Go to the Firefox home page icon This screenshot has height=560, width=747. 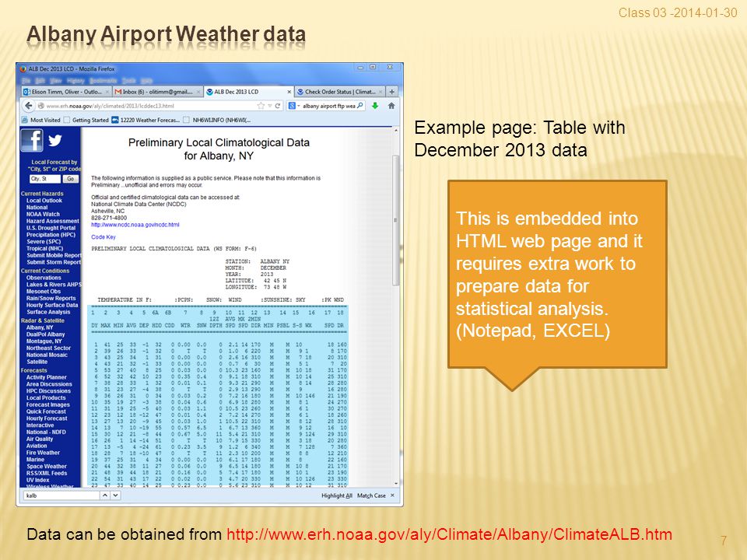coord(391,106)
